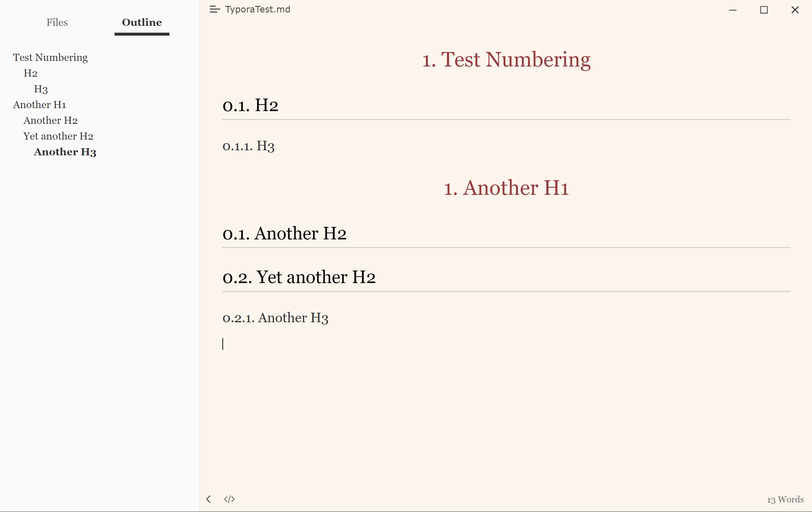812x512 pixels.
Task: Jump to 'Test Numbering' via the outline
Action: [x=50, y=57]
